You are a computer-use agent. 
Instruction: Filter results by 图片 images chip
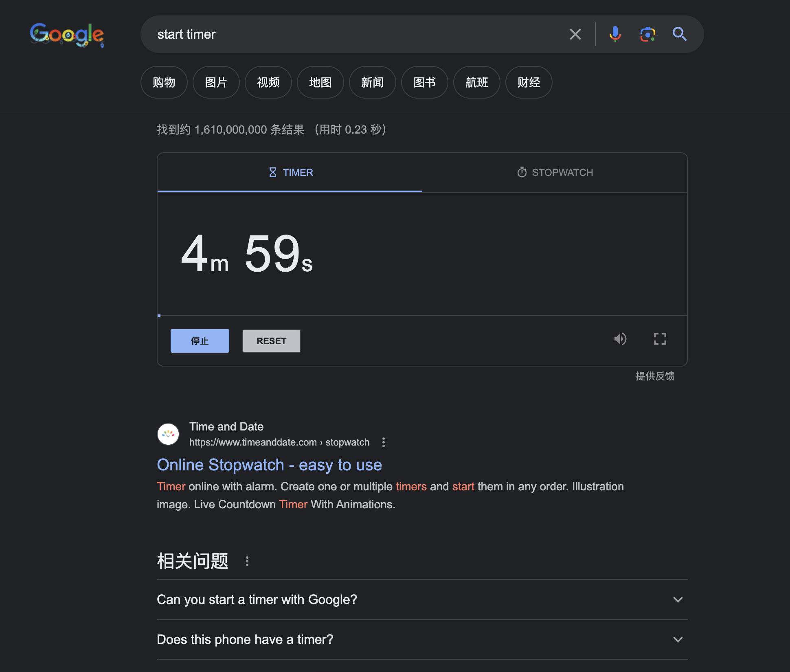pyautogui.click(x=216, y=82)
